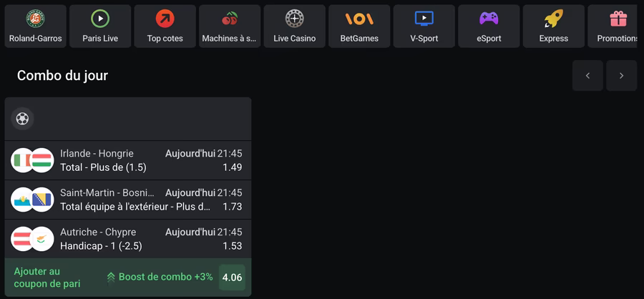Image resolution: width=644 pixels, height=299 pixels.
Task: Show previous Combo du jour
Action: point(587,76)
